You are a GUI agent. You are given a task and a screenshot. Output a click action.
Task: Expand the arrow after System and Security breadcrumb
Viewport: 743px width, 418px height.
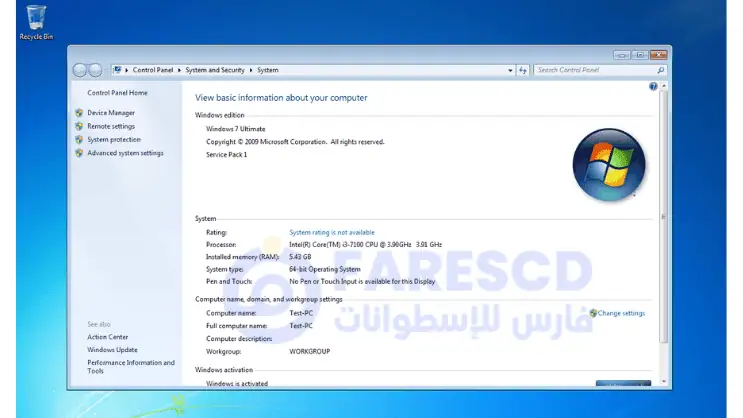(x=251, y=70)
